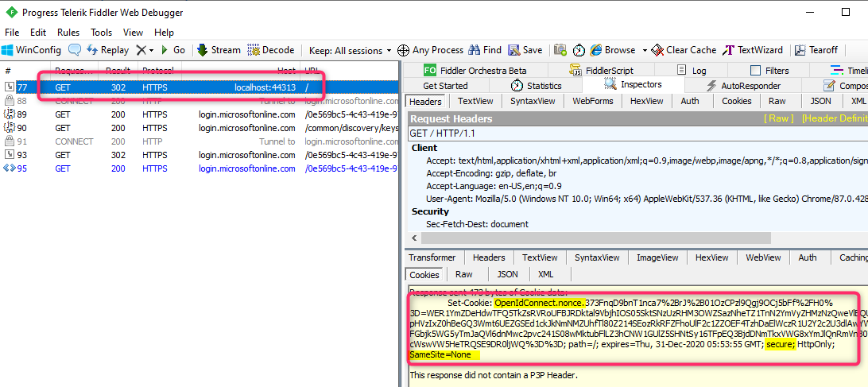The height and width of the screenshot is (387, 868).
Task: Open the Filters tab
Action: pos(769,70)
